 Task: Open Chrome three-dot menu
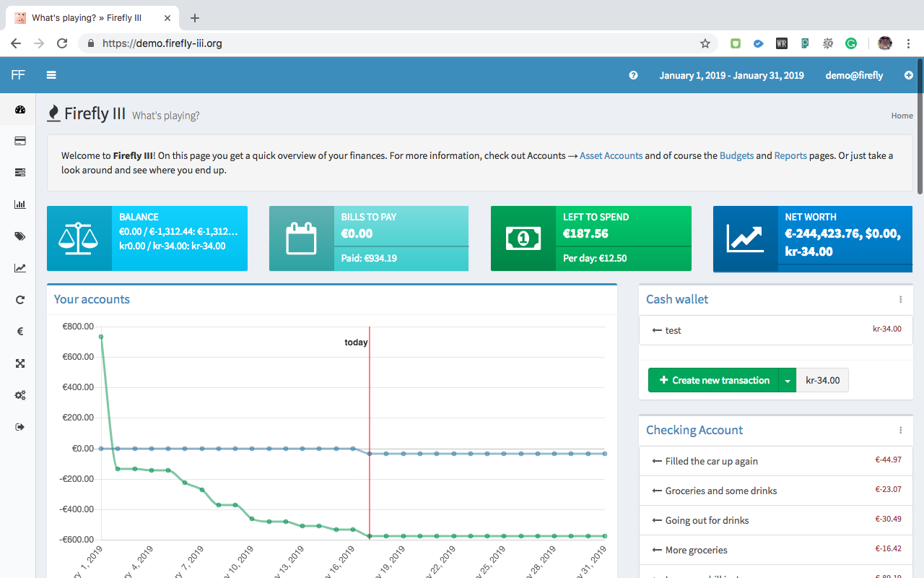(908, 43)
